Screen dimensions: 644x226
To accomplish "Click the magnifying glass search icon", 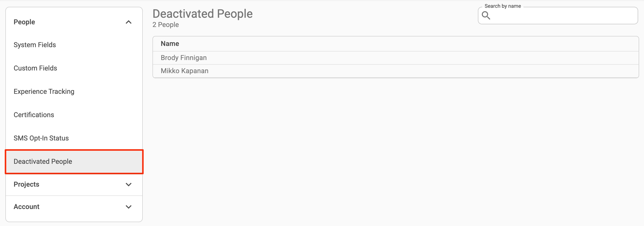I will (x=486, y=16).
